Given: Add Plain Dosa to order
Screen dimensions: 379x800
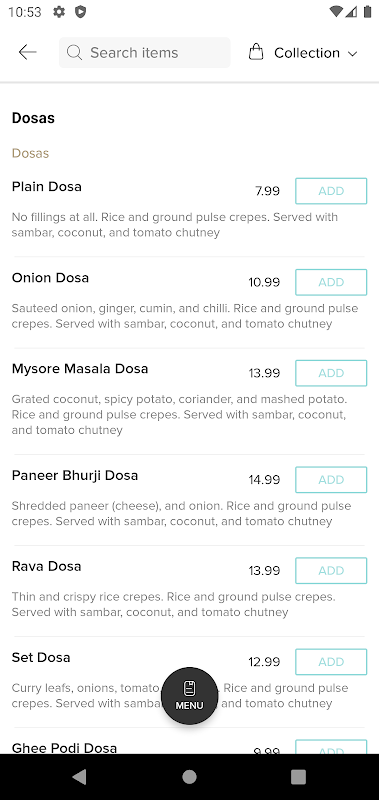Looking at the screenshot, I should (x=331, y=191).
